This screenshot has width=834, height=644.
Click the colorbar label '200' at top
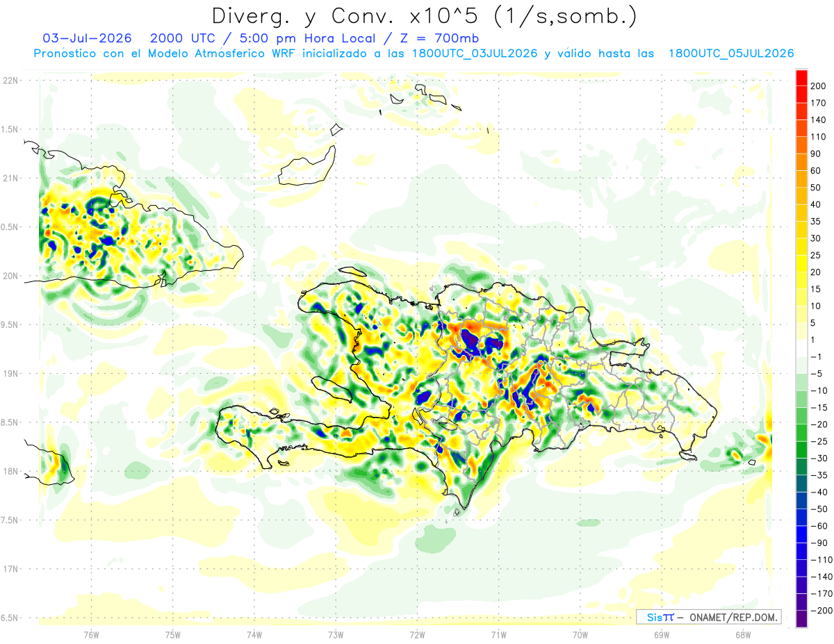pyautogui.click(x=818, y=86)
